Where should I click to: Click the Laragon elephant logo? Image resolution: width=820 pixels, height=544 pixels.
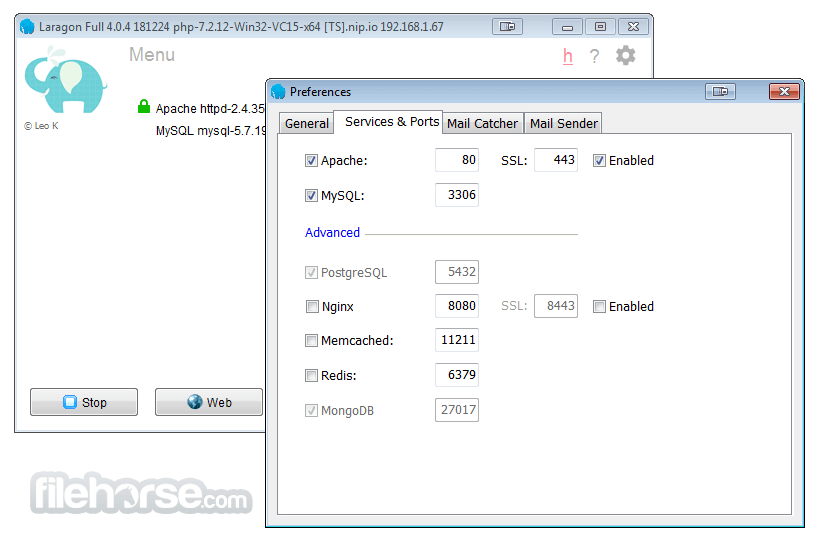click(x=65, y=80)
